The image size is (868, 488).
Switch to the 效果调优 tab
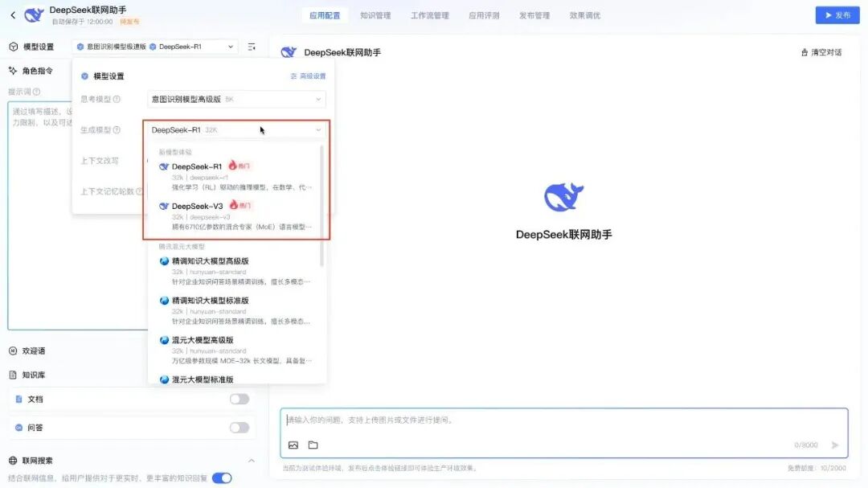pyautogui.click(x=584, y=15)
